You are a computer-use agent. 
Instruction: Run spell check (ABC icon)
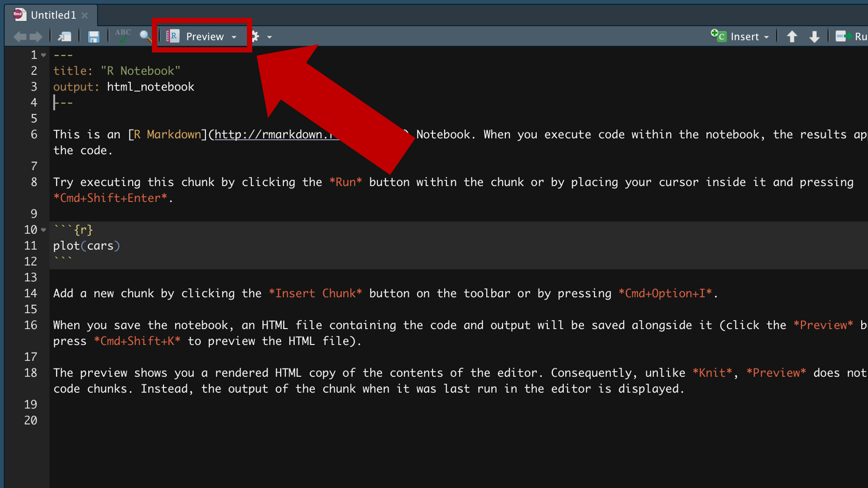[122, 36]
